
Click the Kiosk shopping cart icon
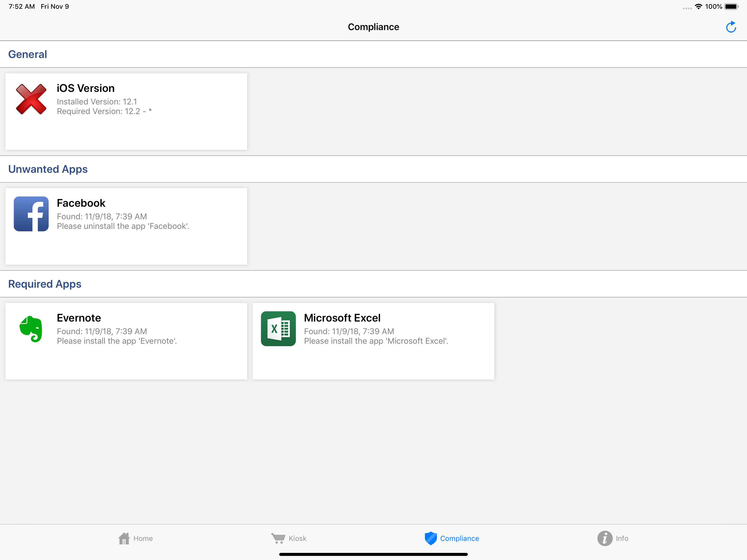pyautogui.click(x=278, y=538)
